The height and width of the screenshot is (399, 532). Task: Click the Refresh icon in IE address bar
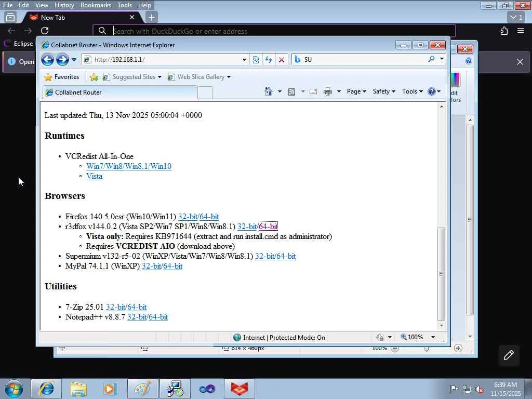click(269, 60)
